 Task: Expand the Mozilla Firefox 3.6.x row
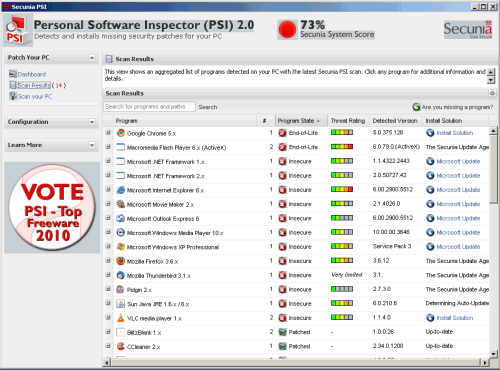108,260
